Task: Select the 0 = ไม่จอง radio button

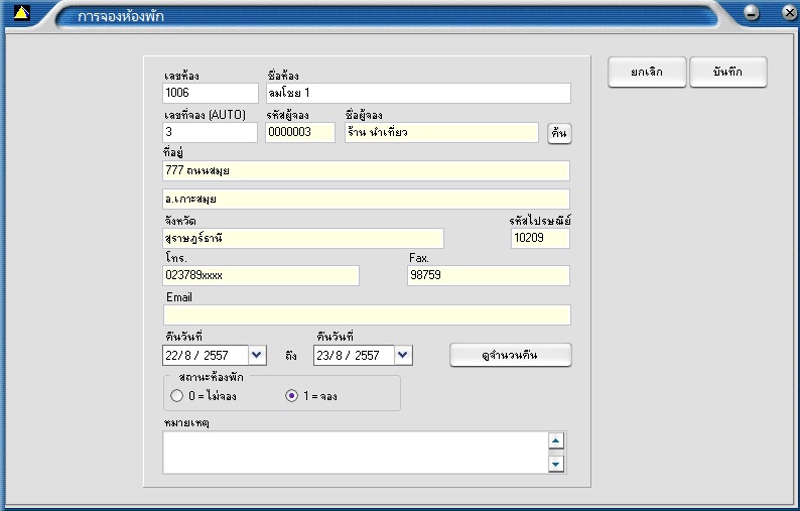Action: point(177,396)
